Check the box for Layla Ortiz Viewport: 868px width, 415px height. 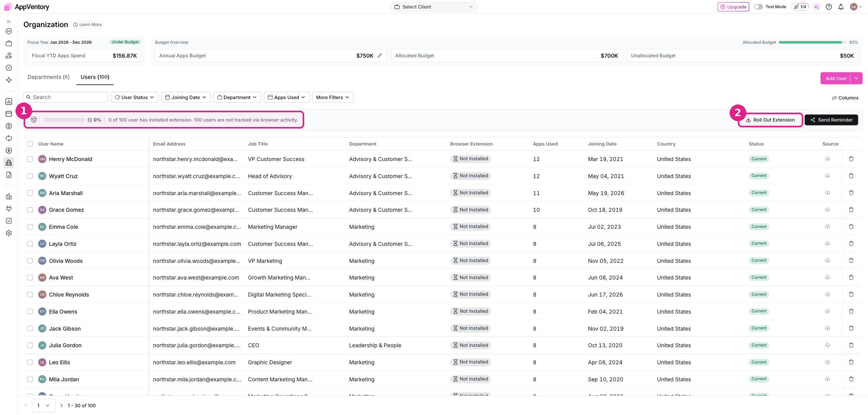pyautogui.click(x=30, y=244)
